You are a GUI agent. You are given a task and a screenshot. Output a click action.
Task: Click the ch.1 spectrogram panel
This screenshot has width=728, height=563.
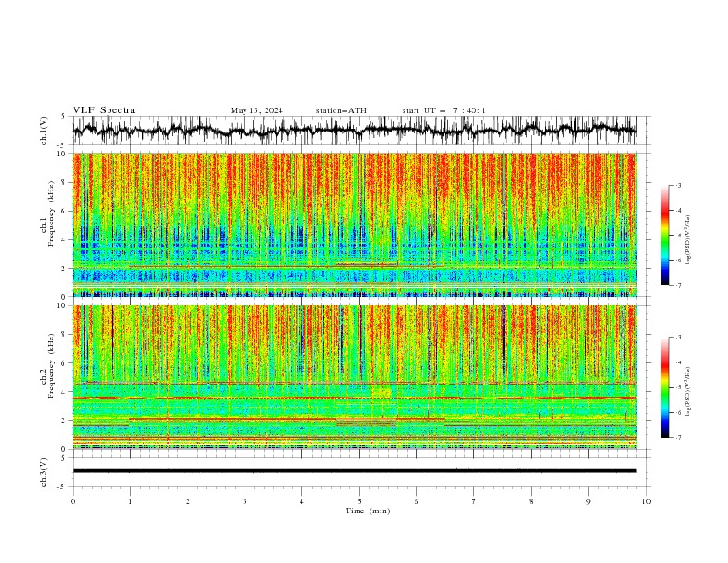355,224
